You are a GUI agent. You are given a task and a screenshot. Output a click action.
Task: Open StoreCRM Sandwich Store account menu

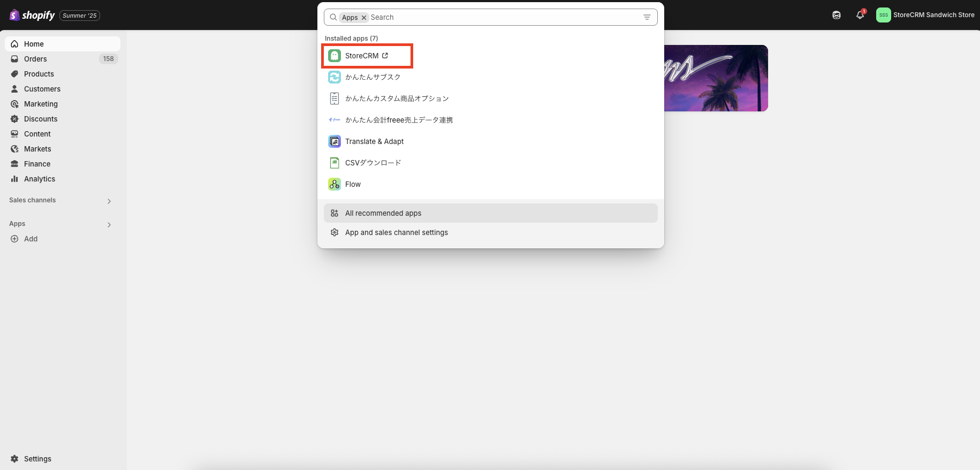pos(925,15)
